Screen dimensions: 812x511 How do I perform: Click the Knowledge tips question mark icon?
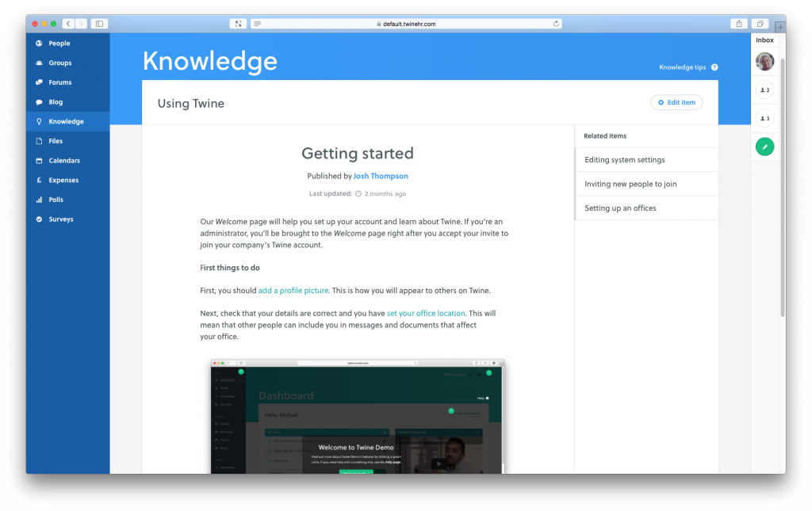point(714,67)
